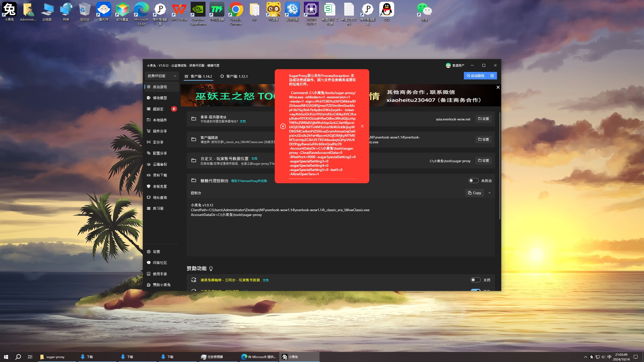Open 超级宏 sidebar entry
This screenshot has height=362, width=644.
(162, 109)
